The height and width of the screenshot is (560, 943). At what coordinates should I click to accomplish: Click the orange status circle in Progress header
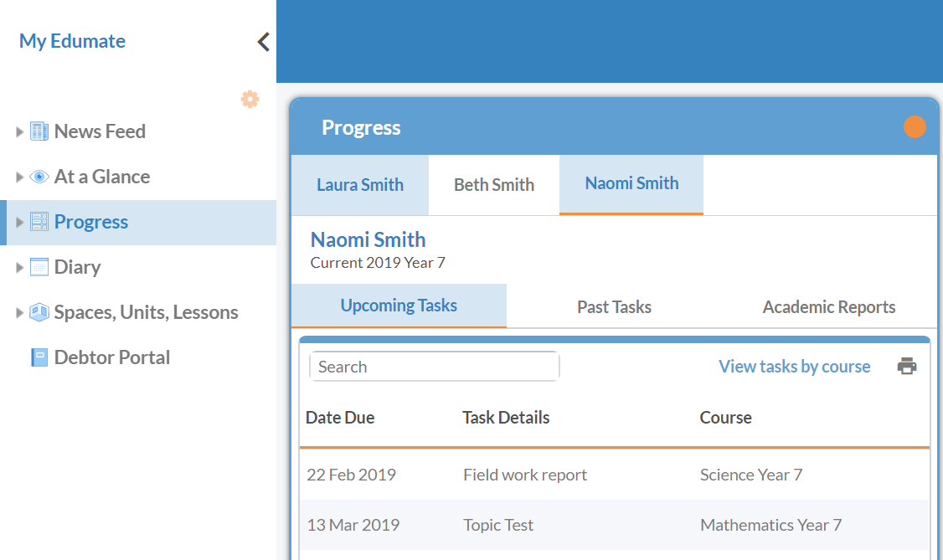[x=915, y=127]
